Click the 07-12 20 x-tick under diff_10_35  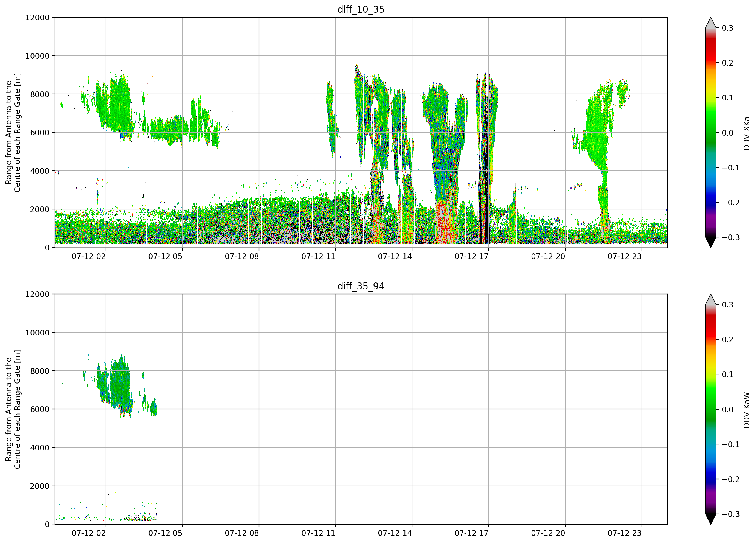(x=548, y=256)
